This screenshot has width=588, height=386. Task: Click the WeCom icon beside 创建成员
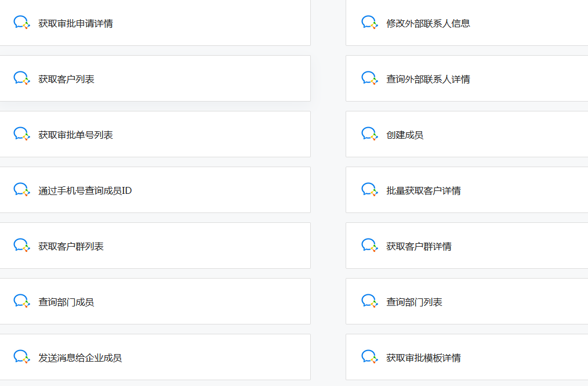[370, 134]
